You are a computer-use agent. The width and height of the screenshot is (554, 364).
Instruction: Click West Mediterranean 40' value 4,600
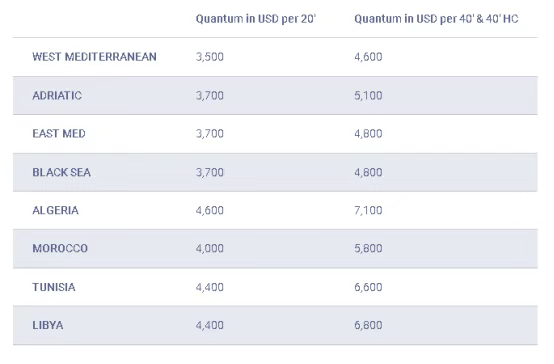[369, 57]
